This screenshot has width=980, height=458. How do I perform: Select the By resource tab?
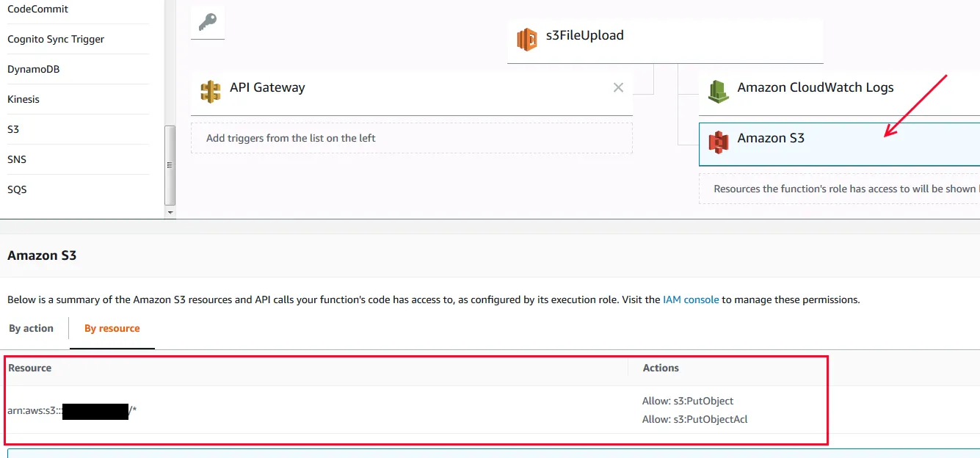point(112,328)
